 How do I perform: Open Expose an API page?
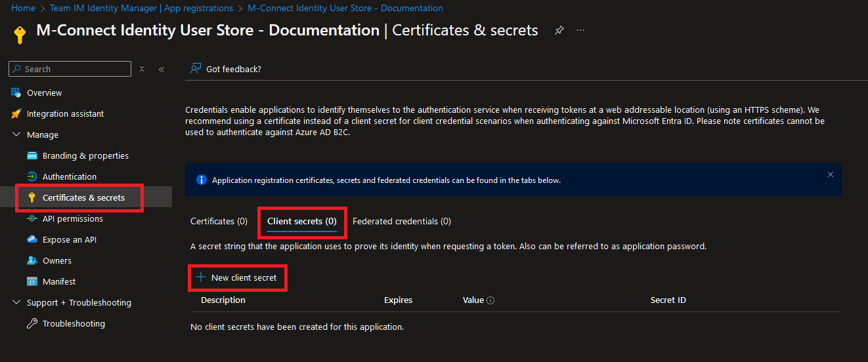tap(70, 239)
